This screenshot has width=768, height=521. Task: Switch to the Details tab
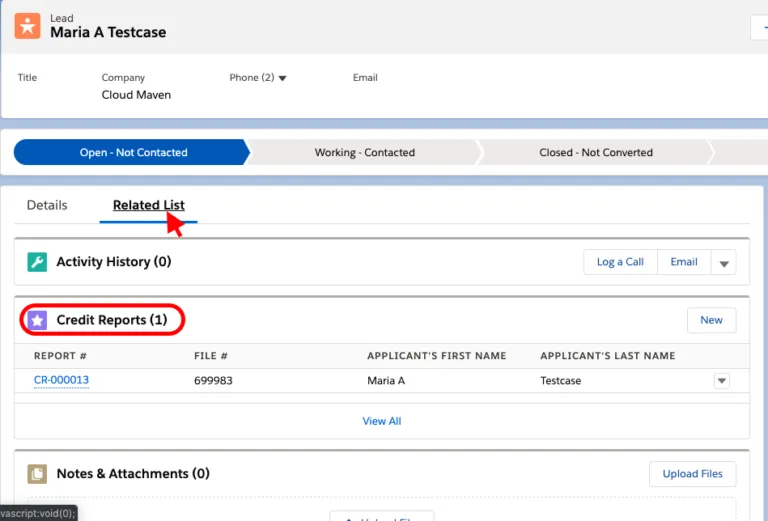(47, 205)
